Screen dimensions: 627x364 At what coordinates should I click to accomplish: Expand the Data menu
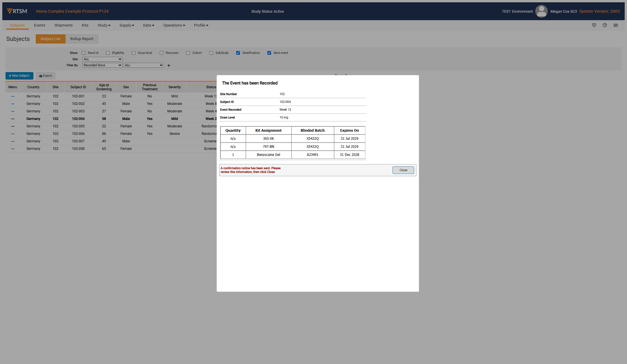pyautogui.click(x=149, y=25)
